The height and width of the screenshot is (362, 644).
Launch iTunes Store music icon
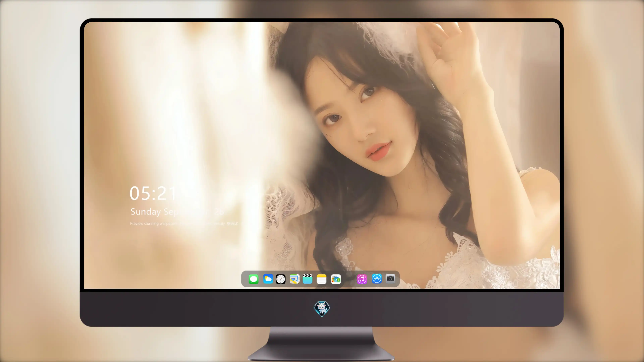(362, 279)
